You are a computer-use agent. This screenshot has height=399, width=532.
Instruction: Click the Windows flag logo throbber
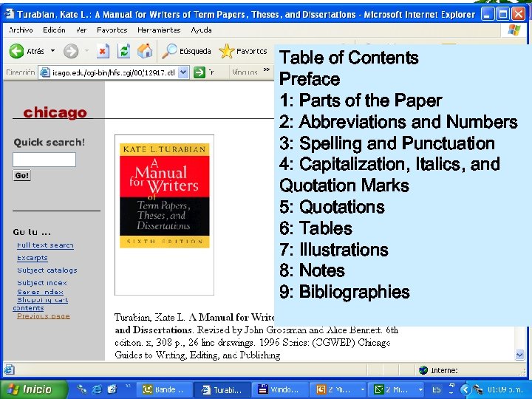click(x=514, y=30)
